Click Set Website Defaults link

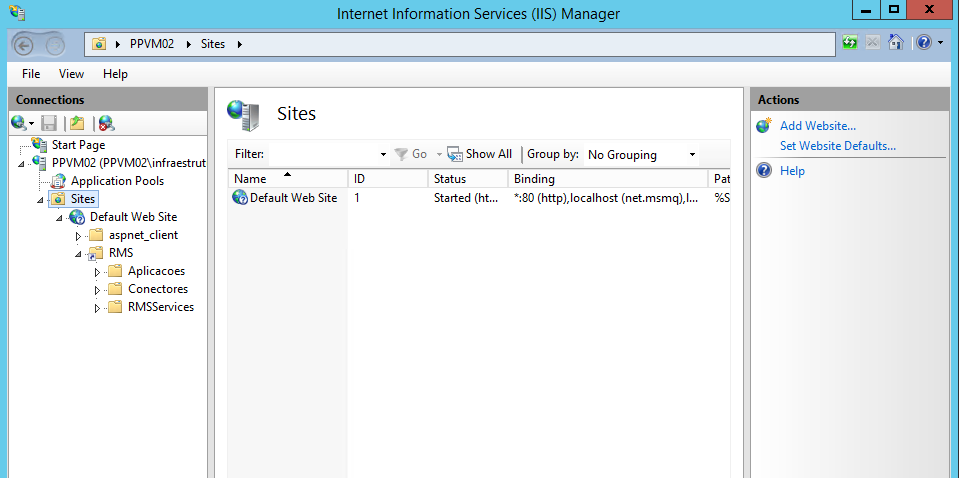coord(838,146)
